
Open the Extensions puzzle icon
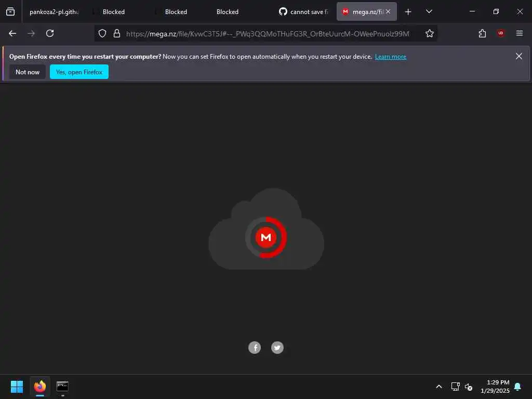click(482, 33)
